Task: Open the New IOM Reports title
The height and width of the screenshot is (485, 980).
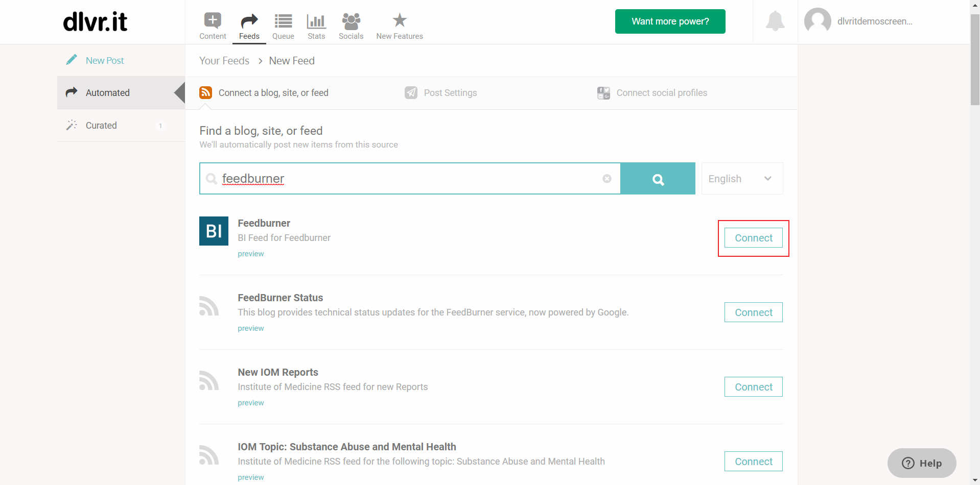Action: click(x=278, y=372)
